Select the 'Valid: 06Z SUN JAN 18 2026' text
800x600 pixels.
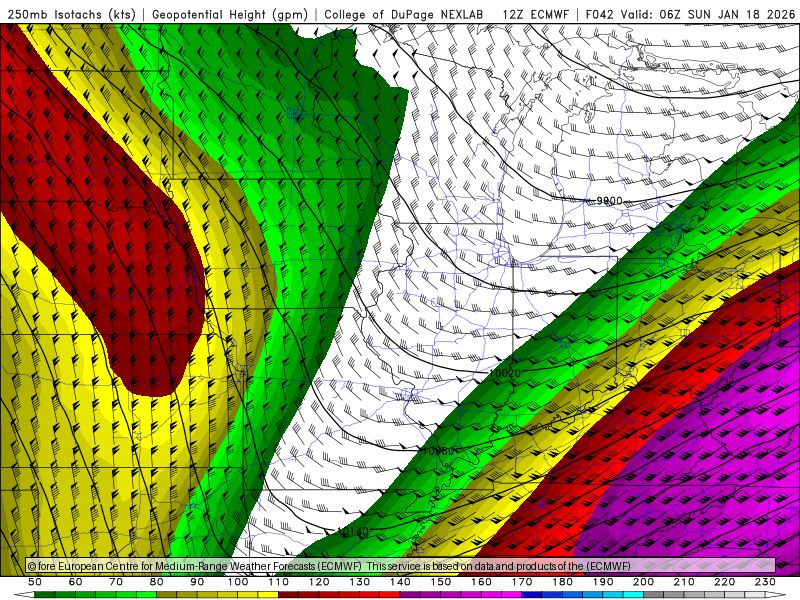tap(708, 15)
